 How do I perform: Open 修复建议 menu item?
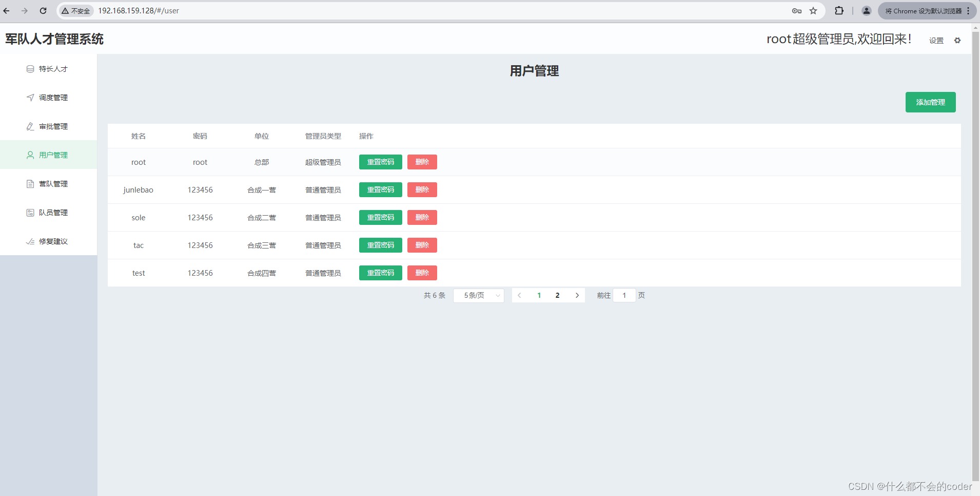48,241
